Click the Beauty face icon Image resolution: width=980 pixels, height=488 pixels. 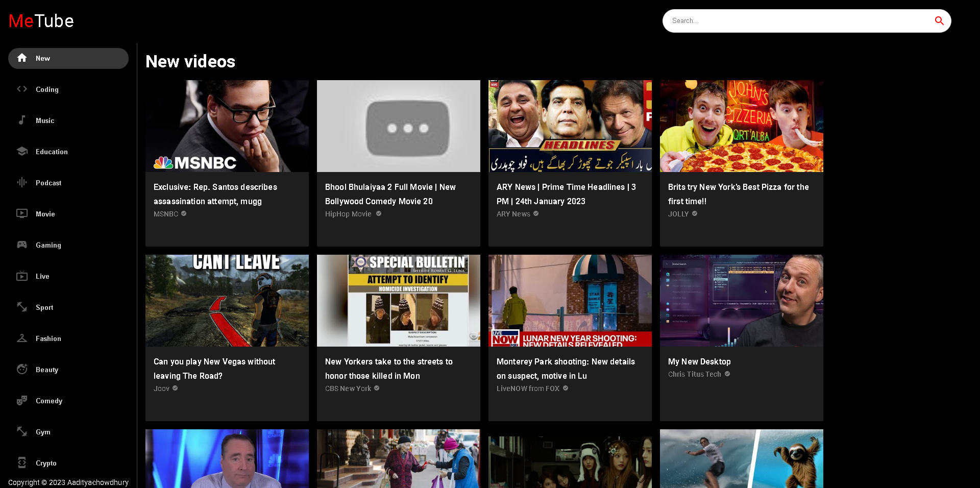[x=22, y=369]
